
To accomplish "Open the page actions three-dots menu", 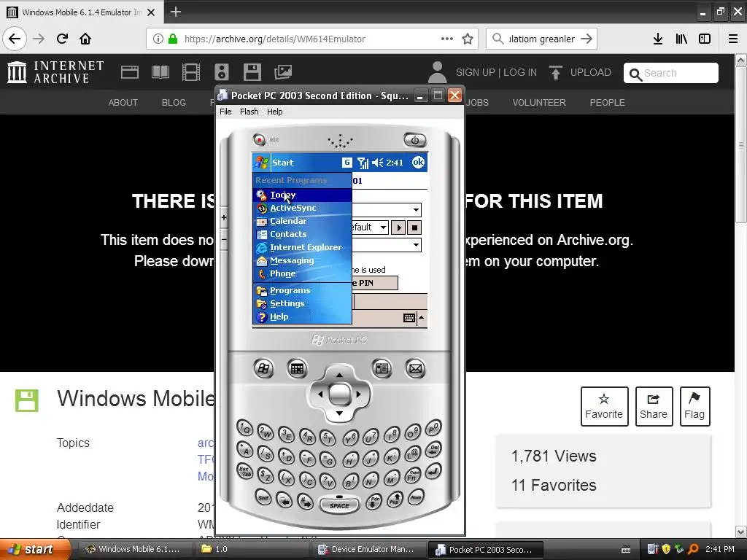I will 447,39.
